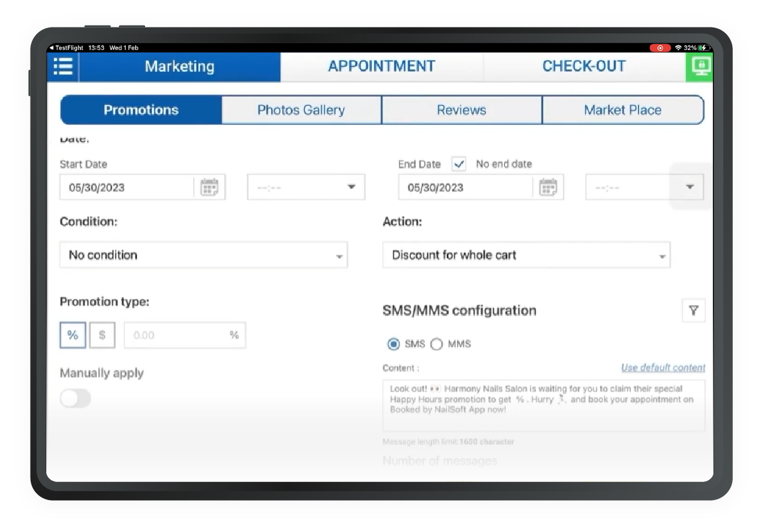Enable the Manually apply toggle
Viewport: 761px width, 532px height.
click(x=75, y=398)
